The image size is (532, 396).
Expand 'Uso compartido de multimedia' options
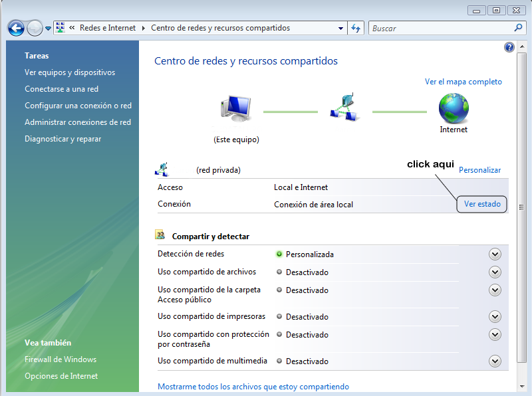(495, 361)
